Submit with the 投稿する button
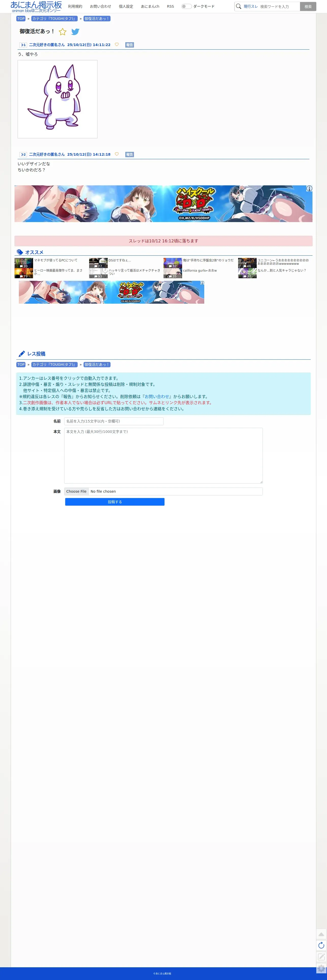This screenshot has height=980, width=327. 115,502
